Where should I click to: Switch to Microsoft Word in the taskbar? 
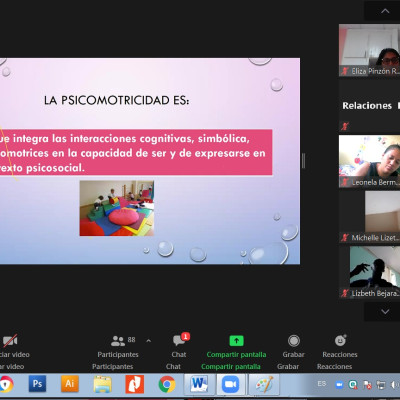[199, 384]
